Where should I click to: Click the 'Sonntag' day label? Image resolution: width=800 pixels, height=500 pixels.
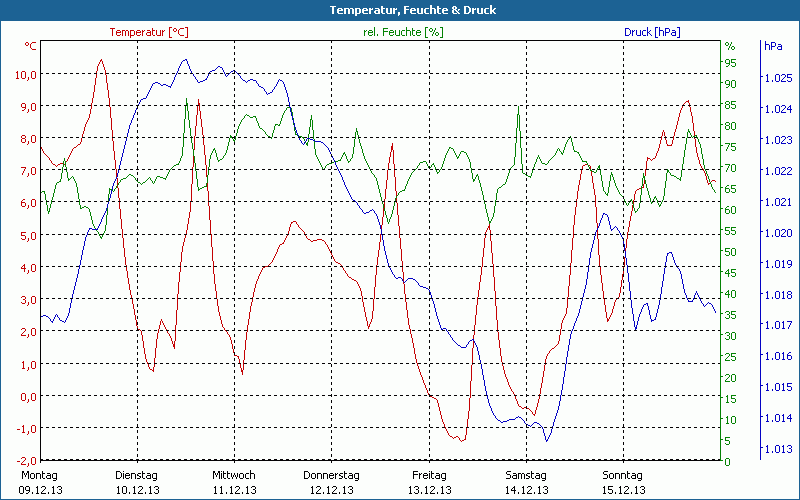click(x=622, y=476)
